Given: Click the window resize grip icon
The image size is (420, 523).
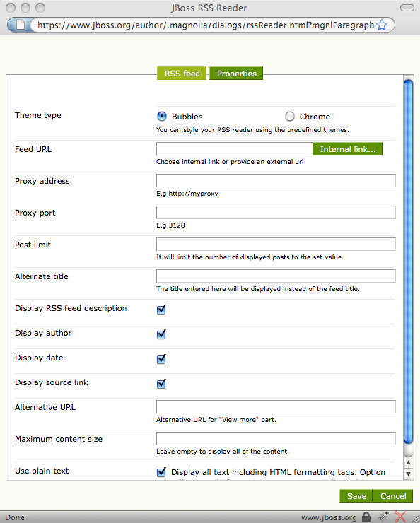Looking at the screenshot, I should [414, 518].
